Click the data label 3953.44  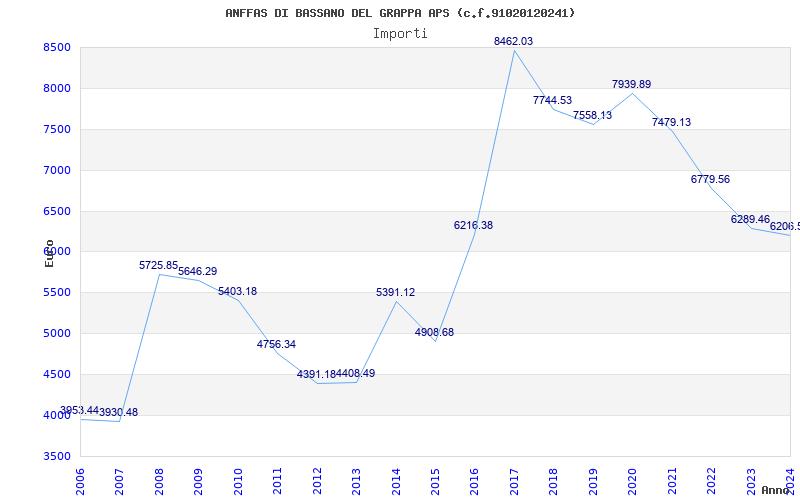coord(79,411)
